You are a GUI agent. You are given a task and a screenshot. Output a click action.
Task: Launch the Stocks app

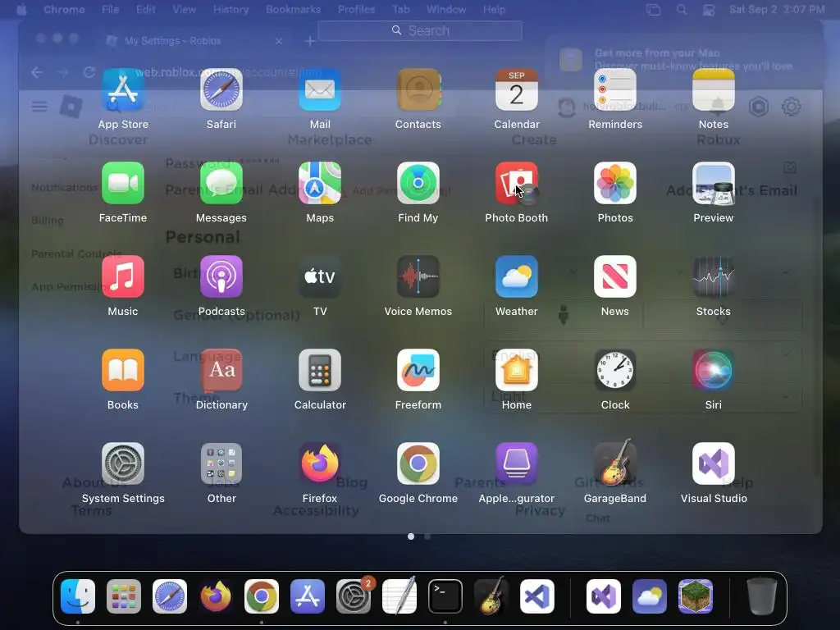pyautogui.click(x=714, y=276)
